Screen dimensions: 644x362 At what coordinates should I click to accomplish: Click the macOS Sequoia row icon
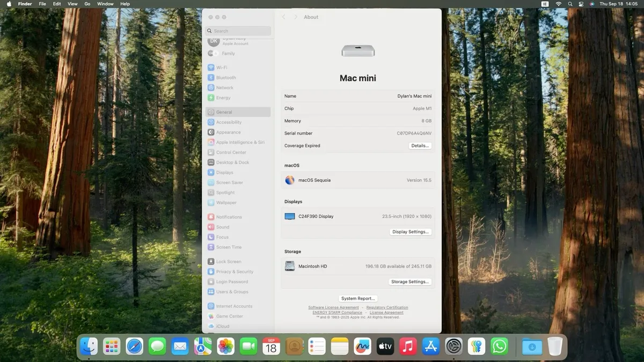click(290, 180)
